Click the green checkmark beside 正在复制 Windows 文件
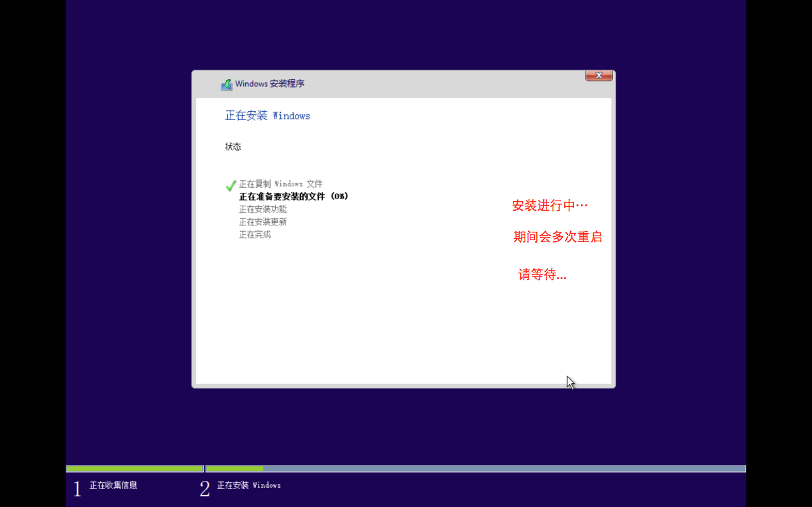This screenshot has height=507, width=812. [231, 185]
